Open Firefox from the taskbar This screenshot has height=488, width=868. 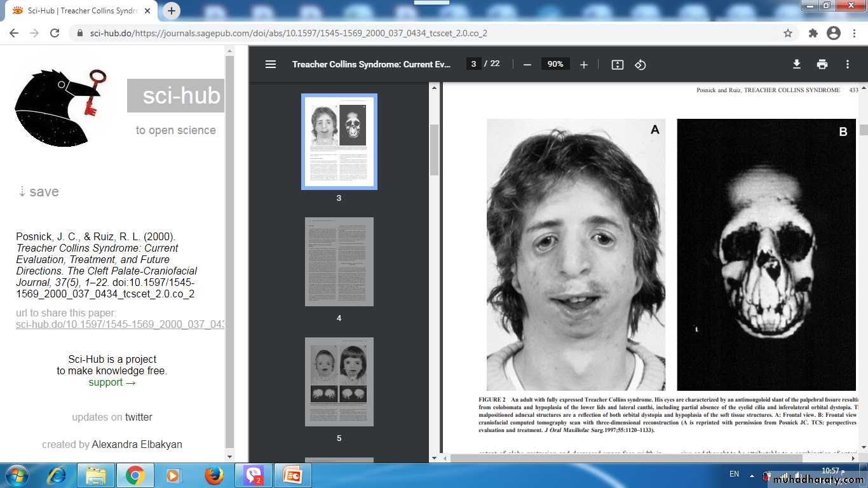214,475
